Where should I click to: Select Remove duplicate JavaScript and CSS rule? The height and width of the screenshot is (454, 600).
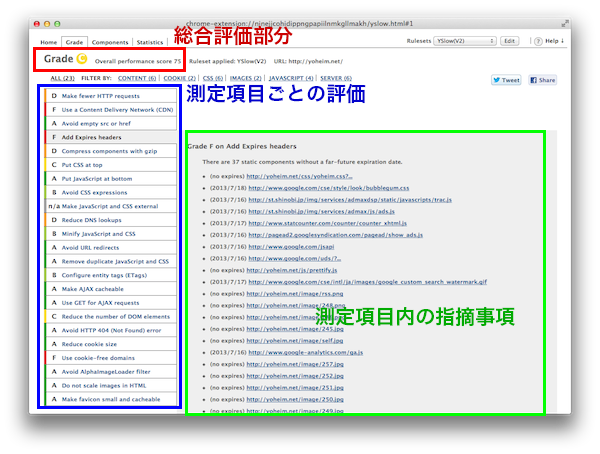tap(111, 261)
